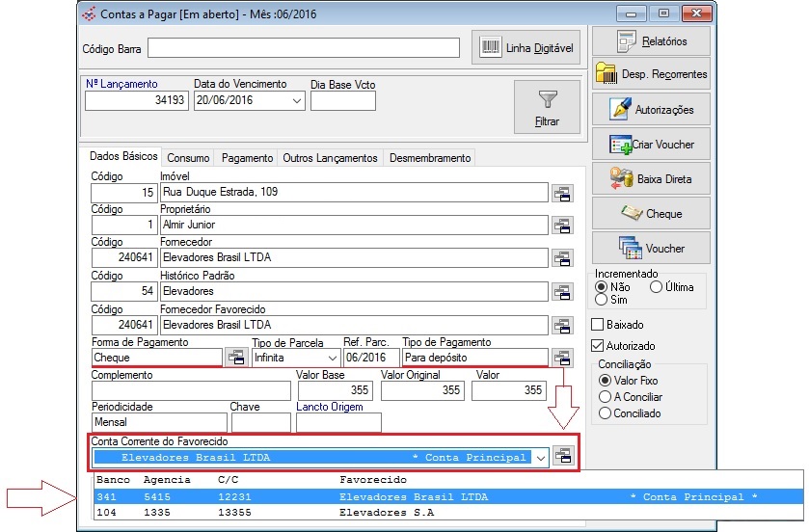Click the lookup icon beside Histórico Padrão field
The width and height of the screenshot is (809, 532).
tap(562, 291)
